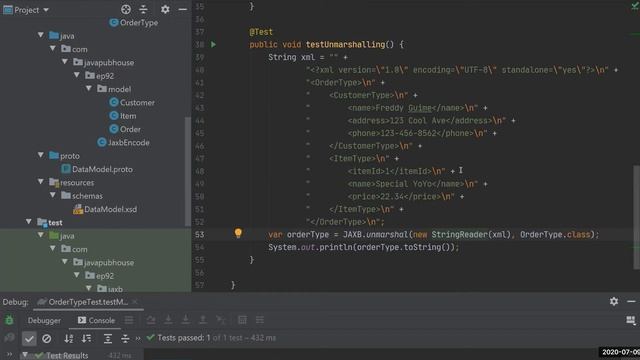
Task: Click the locate-in-project crosshair icon
Action: click(x=126, y=9)
